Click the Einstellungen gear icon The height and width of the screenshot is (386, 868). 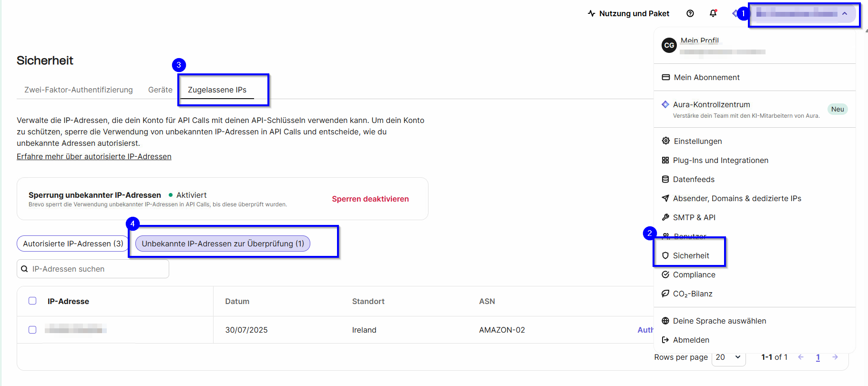click(665, 141)
